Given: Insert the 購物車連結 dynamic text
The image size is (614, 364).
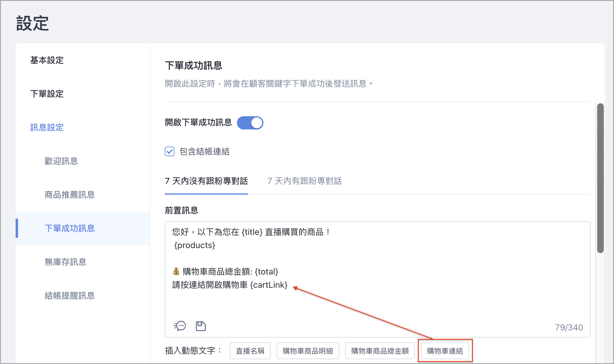Looking at the screenshot, I should [x=445, y=351].
